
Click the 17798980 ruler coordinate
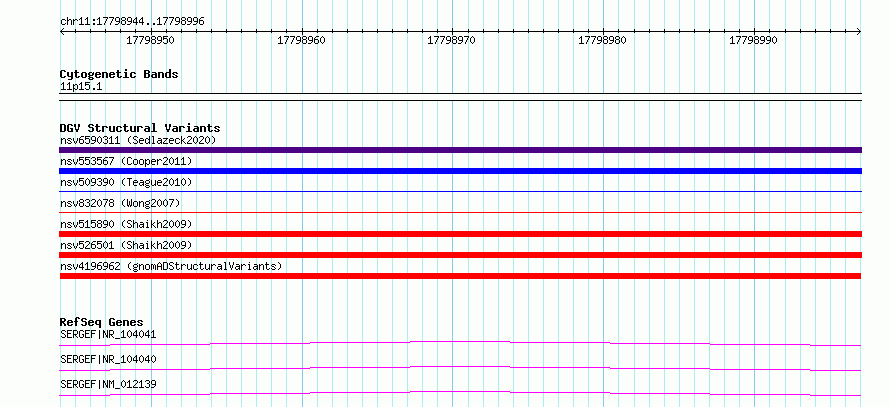pos(602,40)
